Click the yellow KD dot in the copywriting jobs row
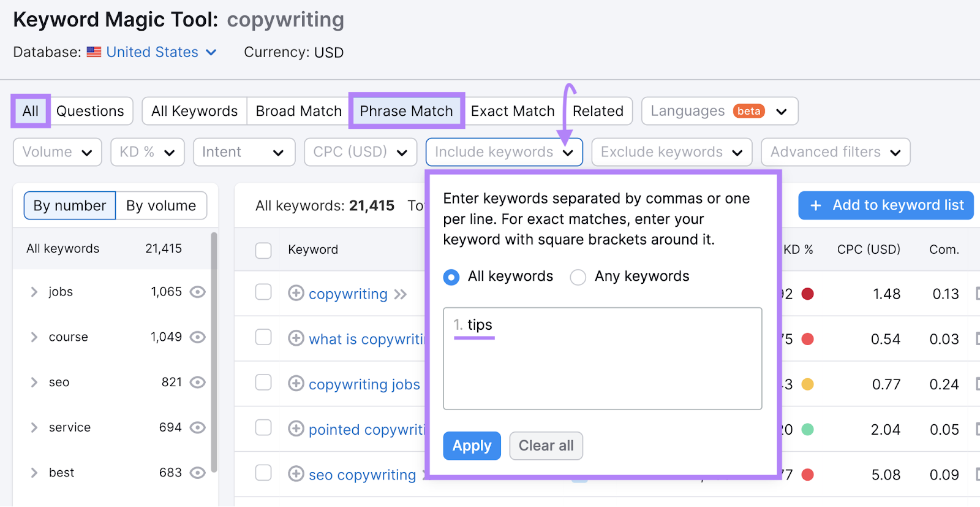 click(x=807, y=384)
